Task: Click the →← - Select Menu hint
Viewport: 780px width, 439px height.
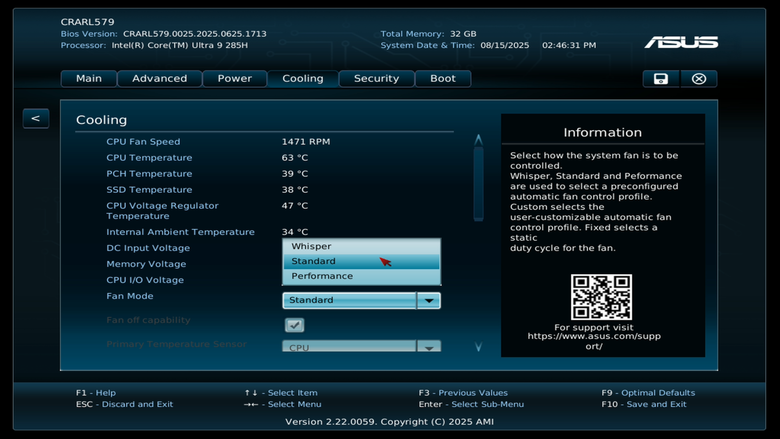Action: [x=283, y=404]
